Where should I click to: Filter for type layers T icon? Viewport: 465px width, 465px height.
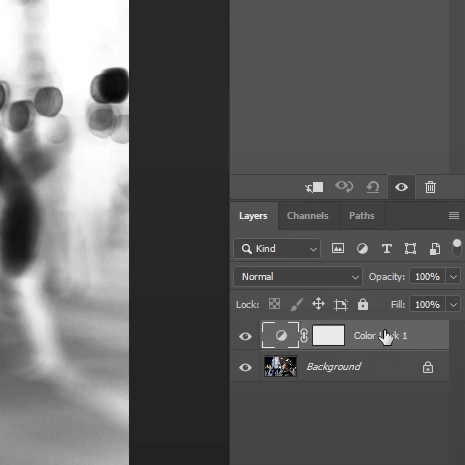pyautogui.click(x=387, y=249)
